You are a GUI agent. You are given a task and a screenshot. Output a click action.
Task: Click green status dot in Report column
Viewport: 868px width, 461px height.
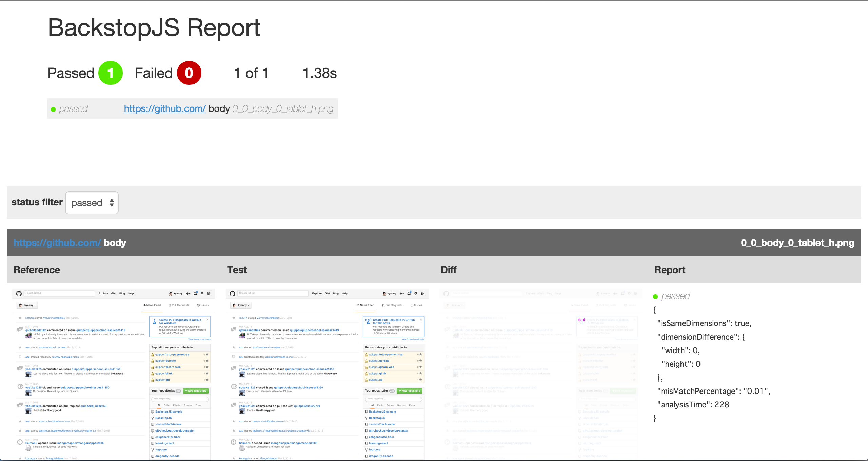coord(655,297)
